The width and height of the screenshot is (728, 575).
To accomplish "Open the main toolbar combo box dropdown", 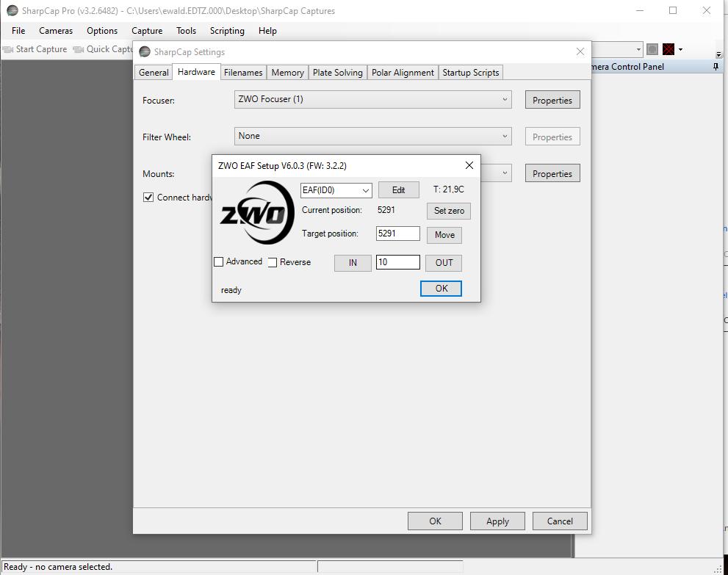I will point(638,49).
